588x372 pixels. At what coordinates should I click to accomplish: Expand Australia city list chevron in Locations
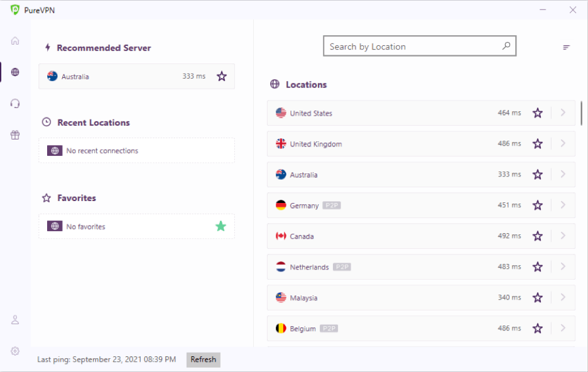(563, 174)
